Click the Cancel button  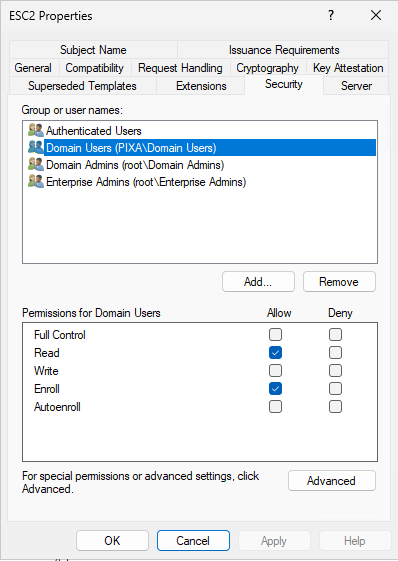click(x=193, y=540)
